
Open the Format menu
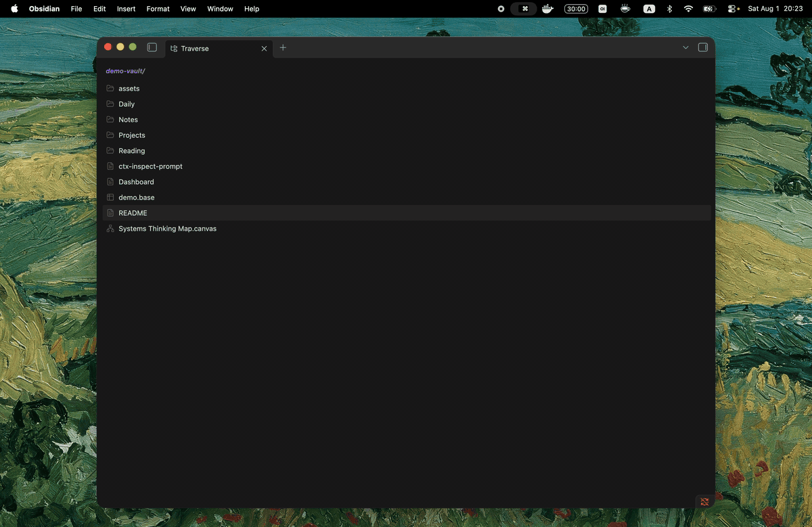(x=158, y=9)
